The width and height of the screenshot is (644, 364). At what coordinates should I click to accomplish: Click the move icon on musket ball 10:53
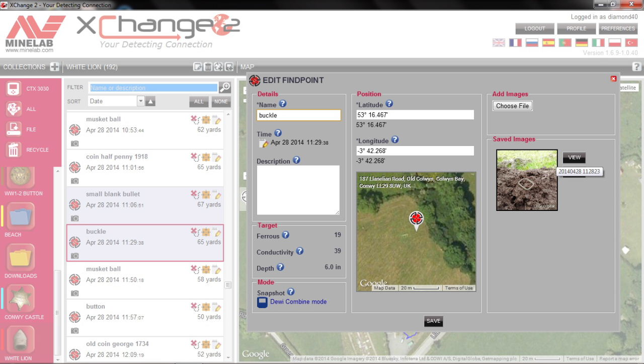pos(206,119)
